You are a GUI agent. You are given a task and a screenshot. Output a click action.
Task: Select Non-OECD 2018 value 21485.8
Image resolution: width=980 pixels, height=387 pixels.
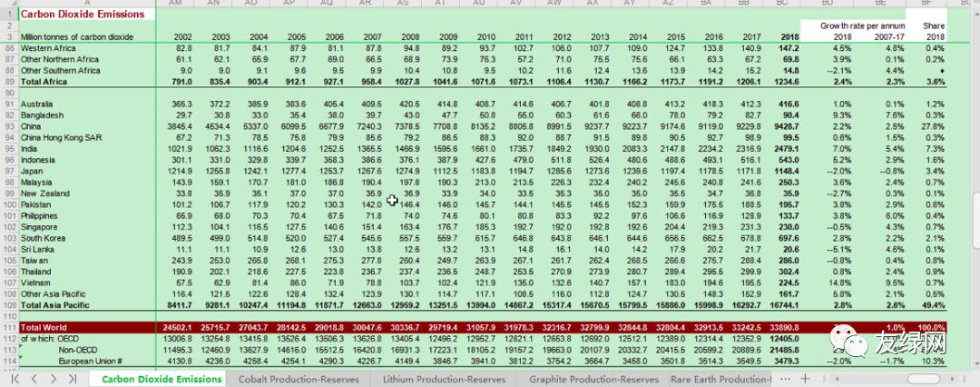point(784,350)
